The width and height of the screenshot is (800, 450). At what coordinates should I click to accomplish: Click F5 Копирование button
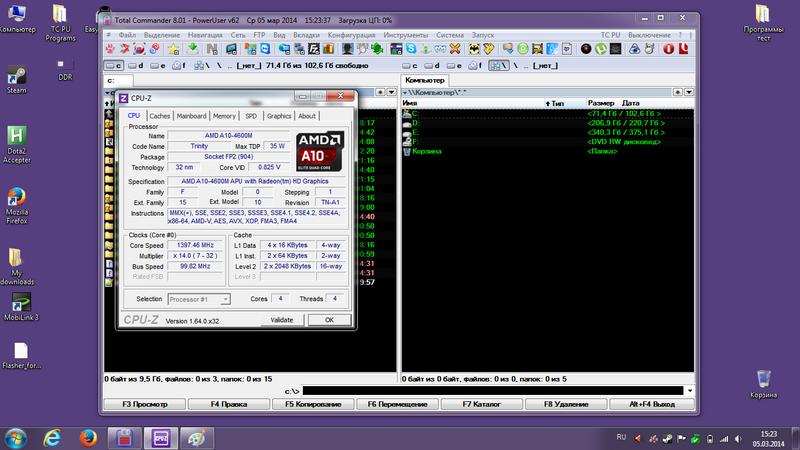(312, 404)
